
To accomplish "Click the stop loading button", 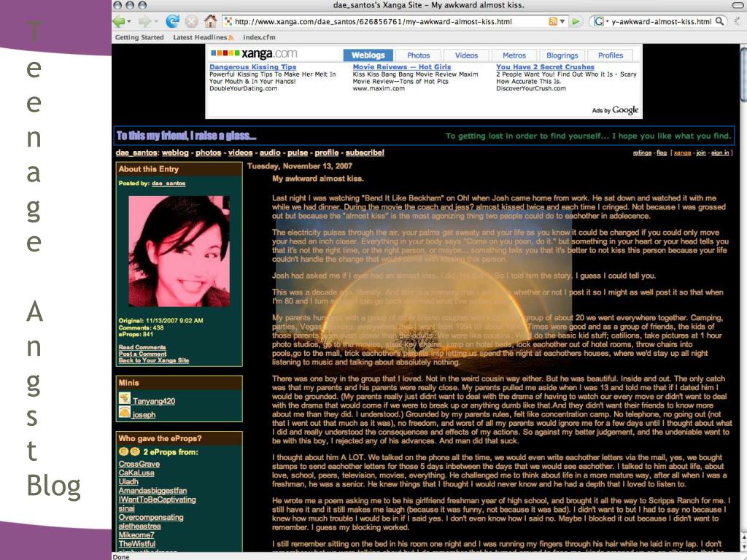I will [x=191, y=21].
